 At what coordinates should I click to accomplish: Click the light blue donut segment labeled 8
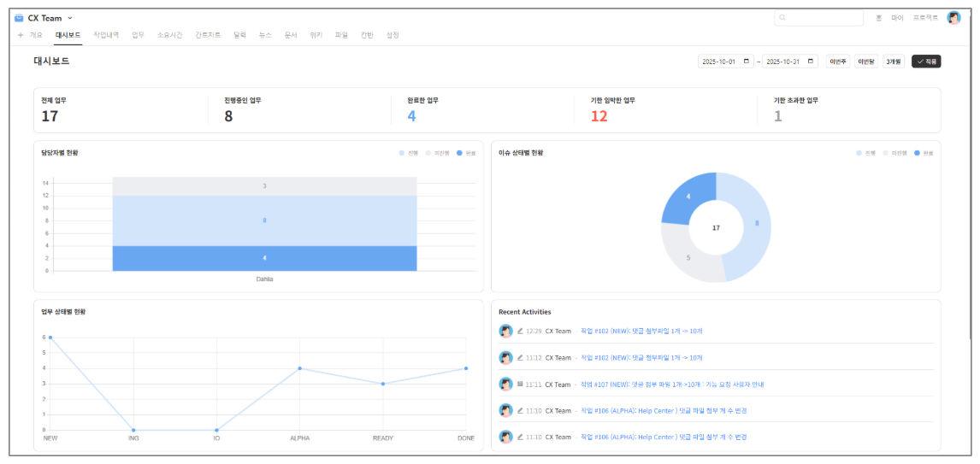[x=756, y=223]
